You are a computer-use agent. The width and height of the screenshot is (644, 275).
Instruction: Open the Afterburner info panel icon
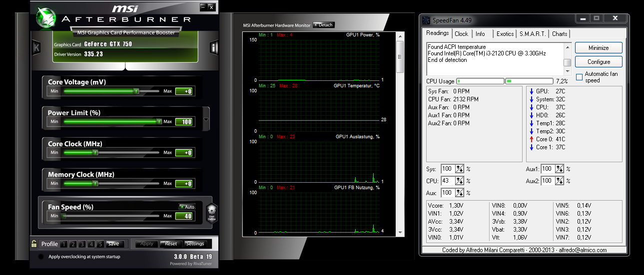tap(214, 48)
